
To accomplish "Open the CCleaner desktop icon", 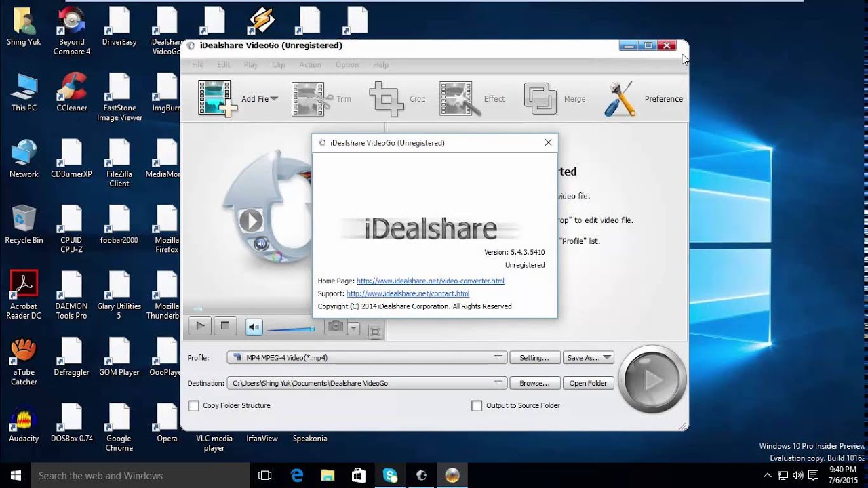I will (x=71, y=92).
